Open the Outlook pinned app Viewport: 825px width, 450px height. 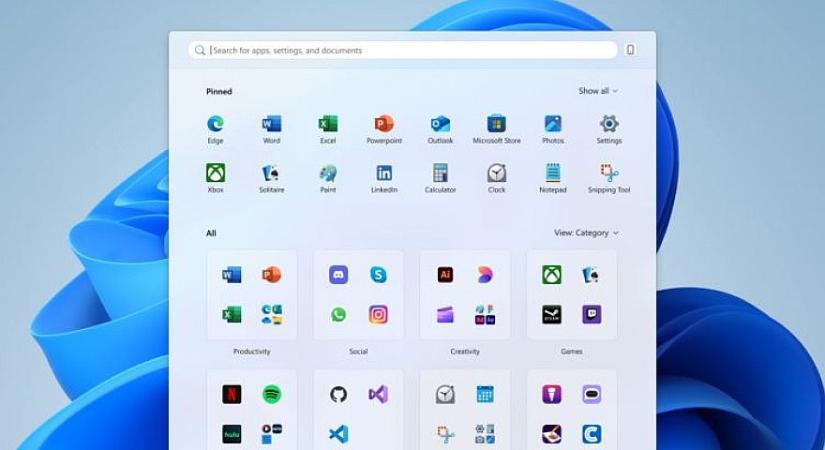click(x=440, y=125)
